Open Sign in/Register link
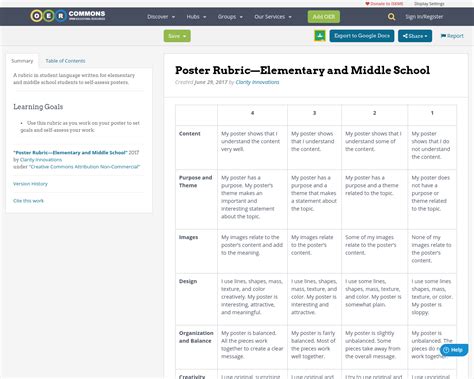This screenshot has width=474, height=379. coord(424,17)
